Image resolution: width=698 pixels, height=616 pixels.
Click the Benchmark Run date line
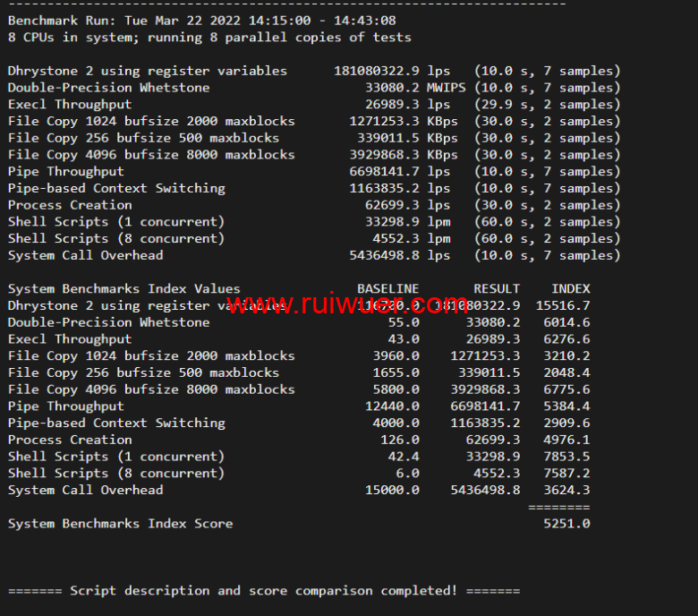pos(201,21)
